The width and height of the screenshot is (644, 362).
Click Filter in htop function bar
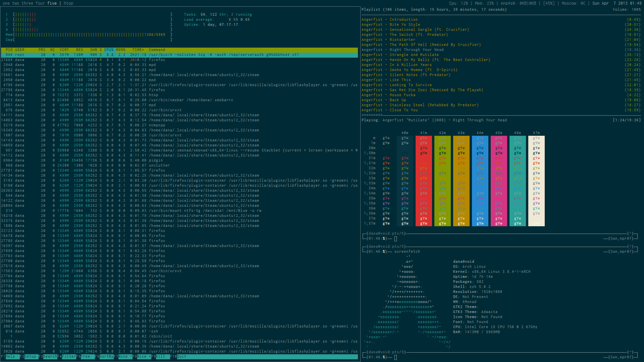tap(69, 357)
